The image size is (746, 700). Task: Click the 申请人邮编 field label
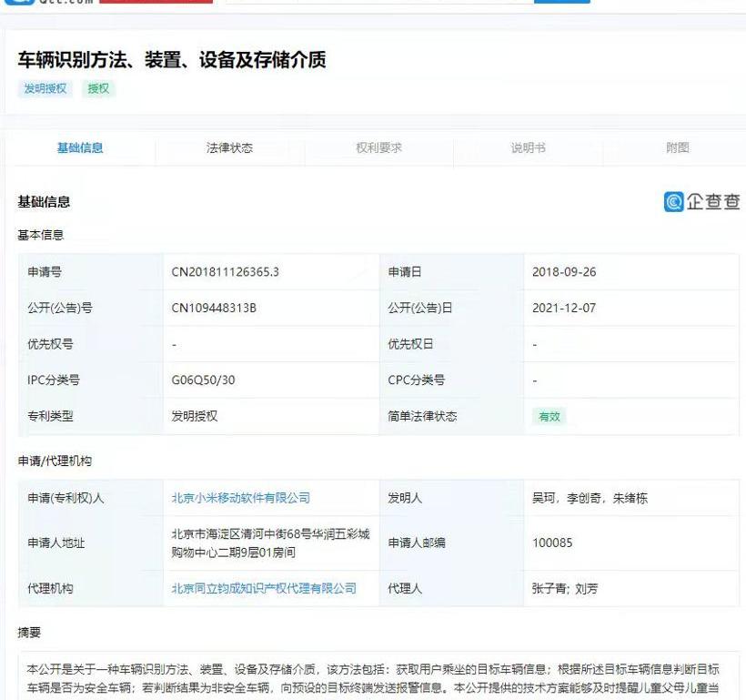pyautogui.click(x=417, y=543)
